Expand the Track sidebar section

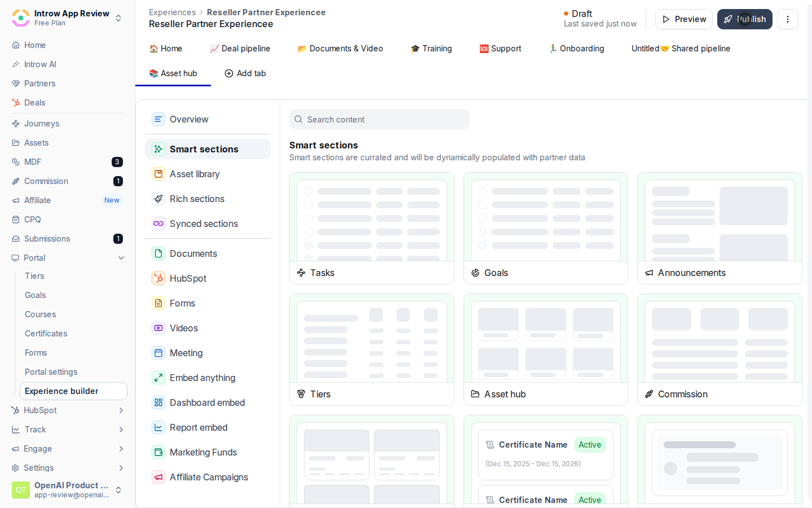(121, 430)
